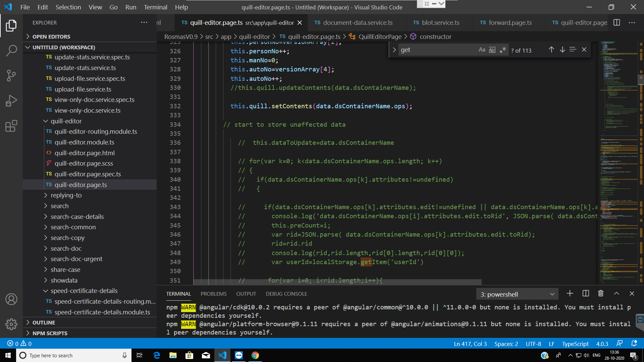This screenshot has height=362, width=644.
Task: Open Extensions view
Action: tap(11, 126)
